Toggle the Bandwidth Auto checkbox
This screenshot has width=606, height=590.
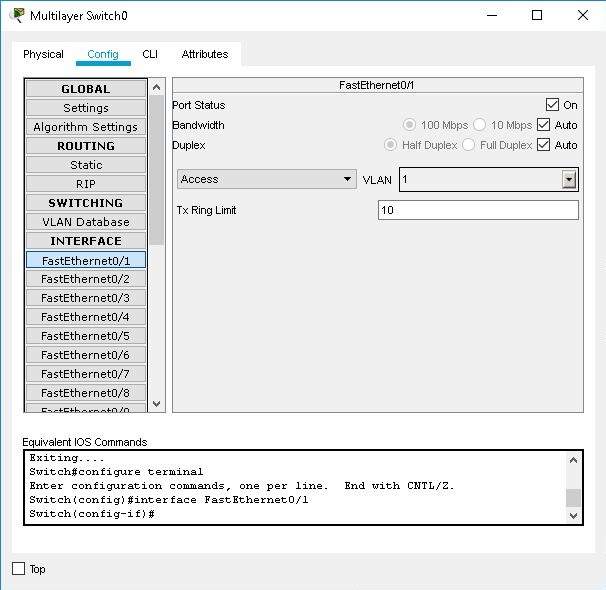point(543,125)
